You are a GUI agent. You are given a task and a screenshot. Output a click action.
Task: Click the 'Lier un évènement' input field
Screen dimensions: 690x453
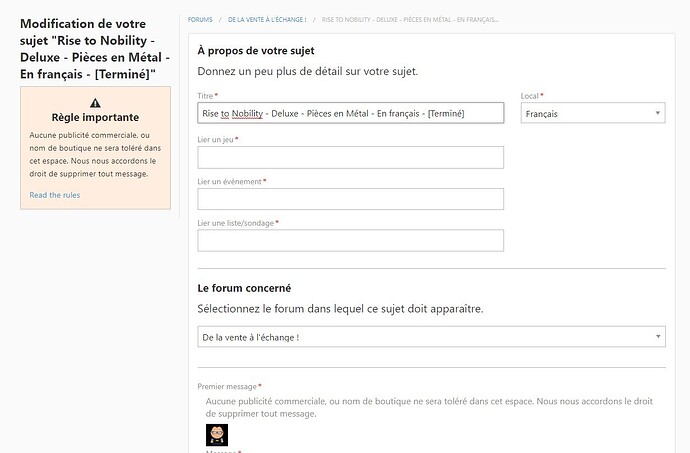351,199
